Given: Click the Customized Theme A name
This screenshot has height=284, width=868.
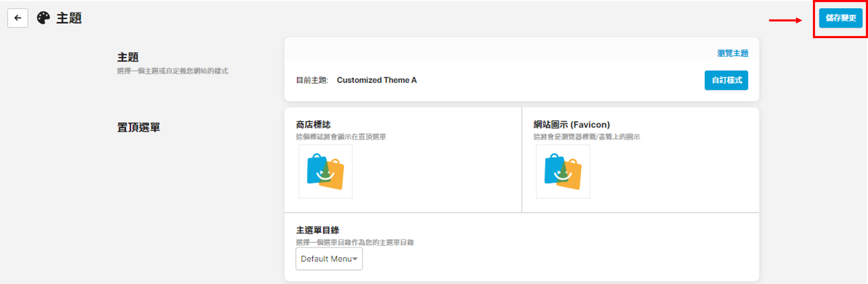Looking at the screenshot, I should click(376, 80).
